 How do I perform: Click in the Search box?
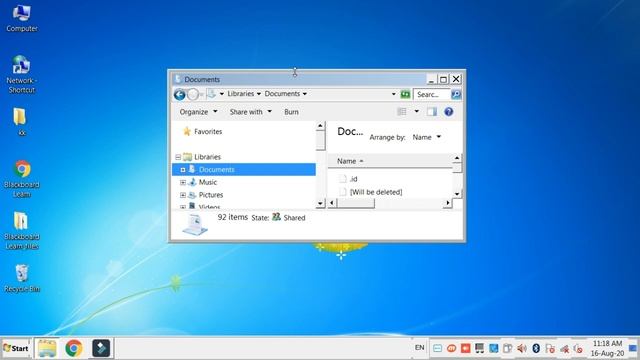pyautogui.click(x=432, y=94)
